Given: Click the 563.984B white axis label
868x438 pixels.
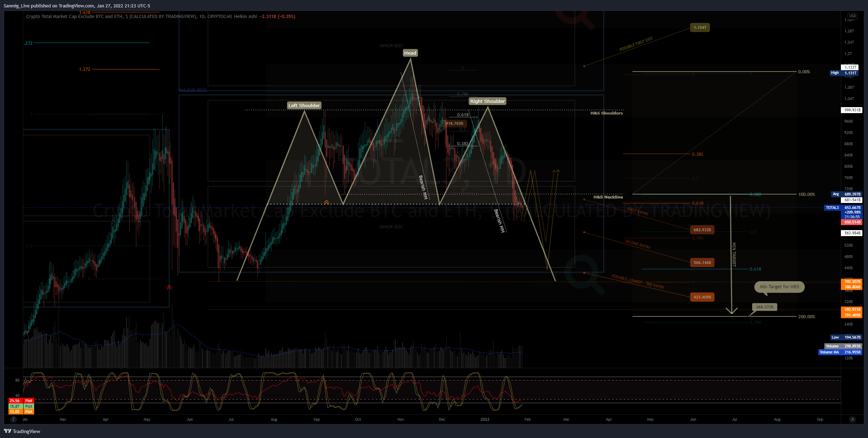Looking at the screenshot, I should point(851,233).
